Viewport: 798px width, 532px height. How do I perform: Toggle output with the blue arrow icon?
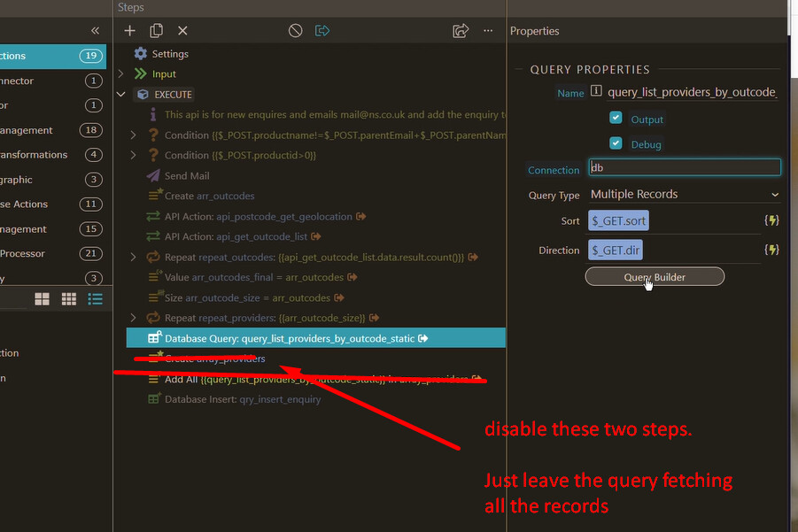[x=322, y=31]
